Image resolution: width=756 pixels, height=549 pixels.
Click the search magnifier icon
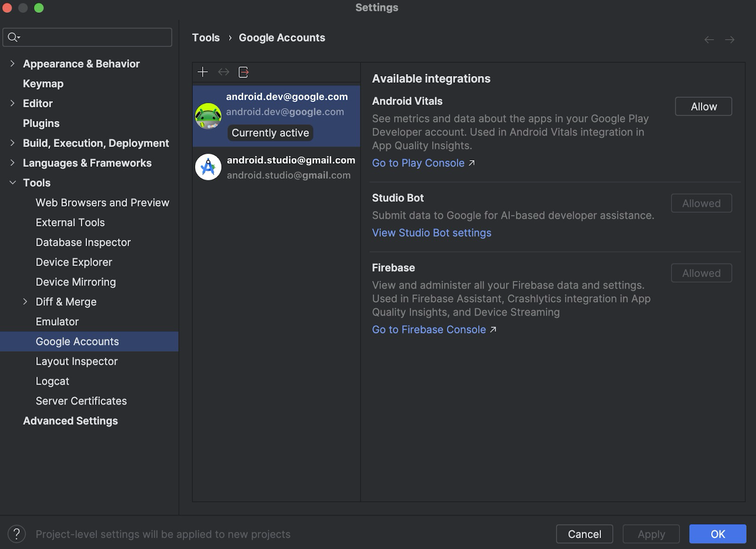pos(14,37)
